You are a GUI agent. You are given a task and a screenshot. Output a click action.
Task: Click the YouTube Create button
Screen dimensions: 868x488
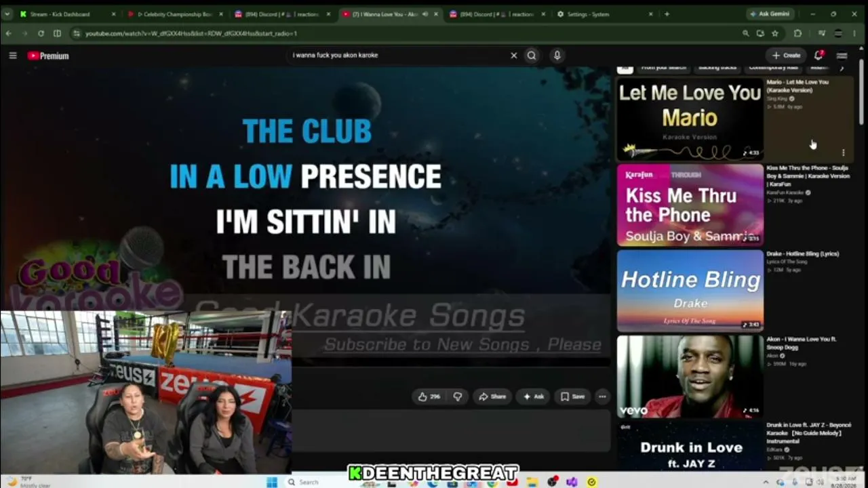coord(787,56)
